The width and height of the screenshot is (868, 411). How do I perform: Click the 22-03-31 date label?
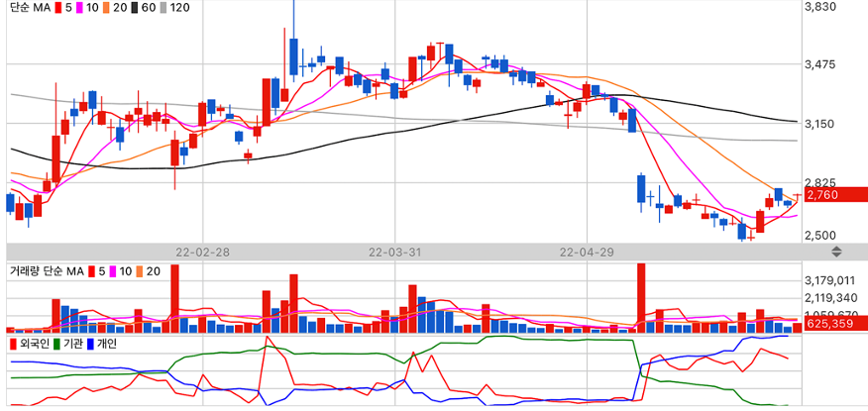click(395, 252)
